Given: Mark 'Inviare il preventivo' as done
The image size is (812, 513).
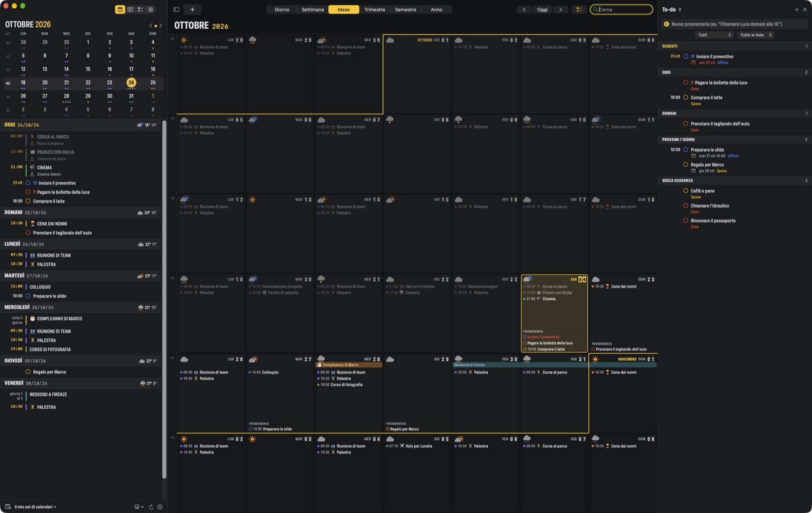Looking at the screenshot, I should pos(686,56).
